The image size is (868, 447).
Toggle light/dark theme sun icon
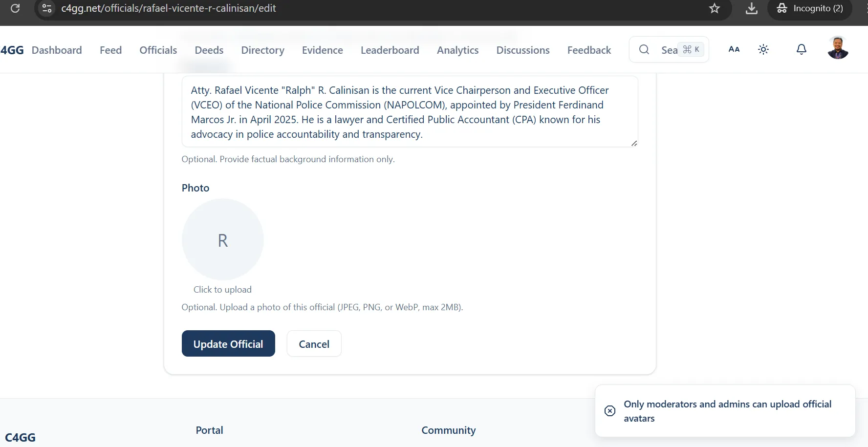[763, 49]
